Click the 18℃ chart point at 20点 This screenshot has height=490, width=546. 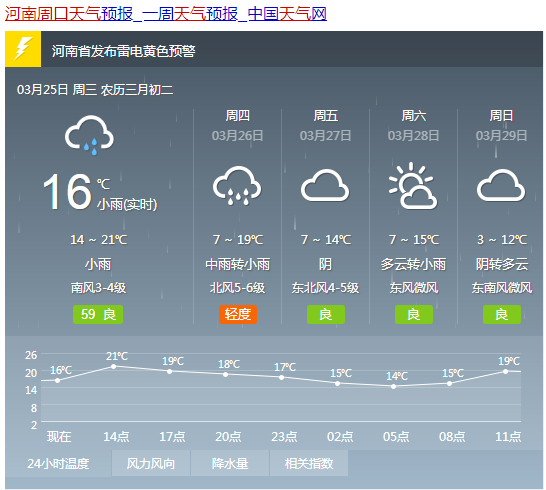pos(226,375)
